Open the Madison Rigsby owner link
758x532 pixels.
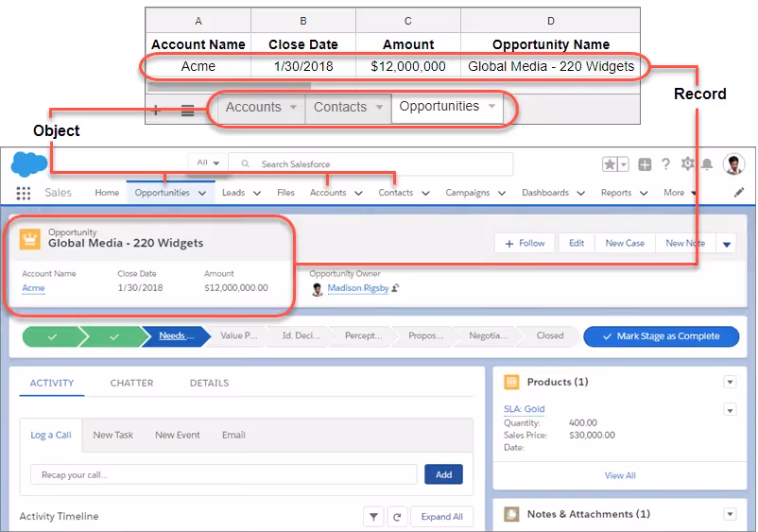coord(358,288)
